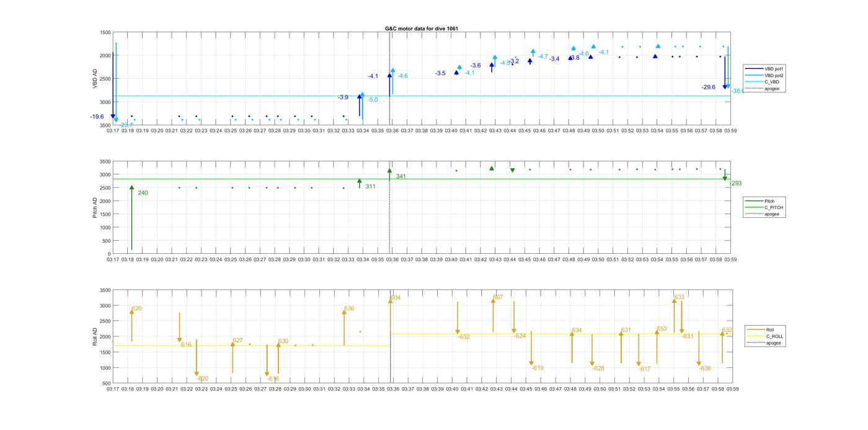Click the '-620' roll data label

[203, 378]
